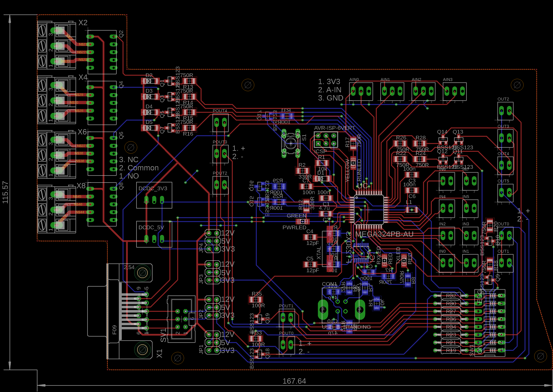Image resolution: width=553 pixels, height=392 pixels.
Task: Click the R32 through-hole resistor
Action: click(x=451, y=296)
